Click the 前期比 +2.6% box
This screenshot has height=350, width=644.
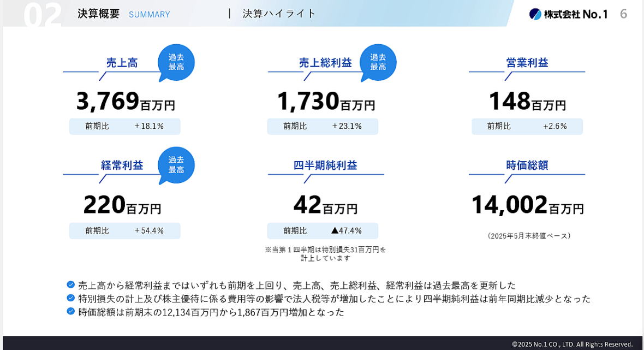(527, 126)
